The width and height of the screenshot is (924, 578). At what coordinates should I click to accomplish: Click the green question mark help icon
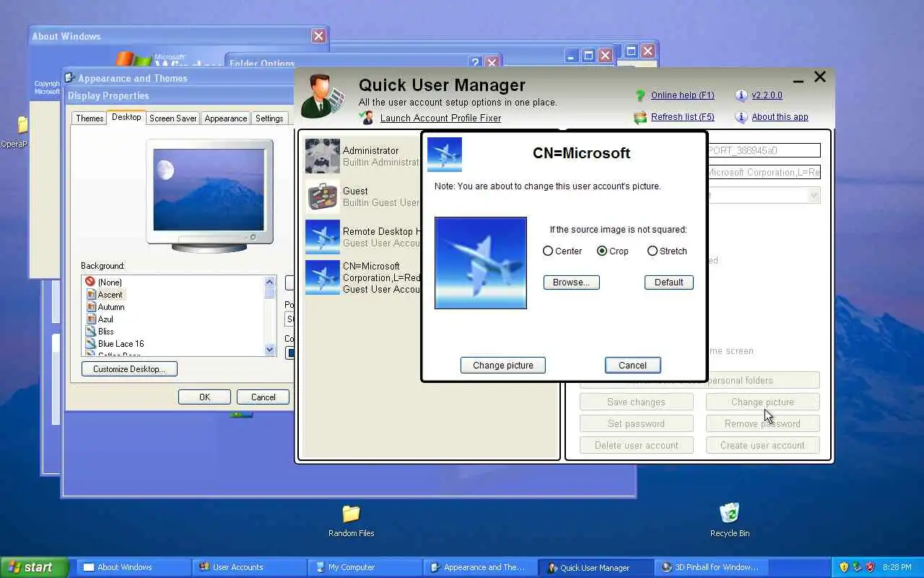(640, 95)
